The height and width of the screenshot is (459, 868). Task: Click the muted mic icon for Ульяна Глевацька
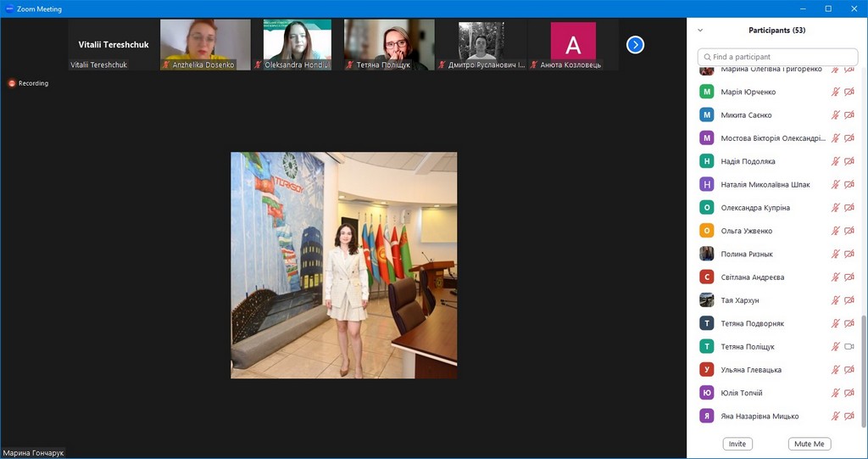pyautogui.click(x=835, y=370)
